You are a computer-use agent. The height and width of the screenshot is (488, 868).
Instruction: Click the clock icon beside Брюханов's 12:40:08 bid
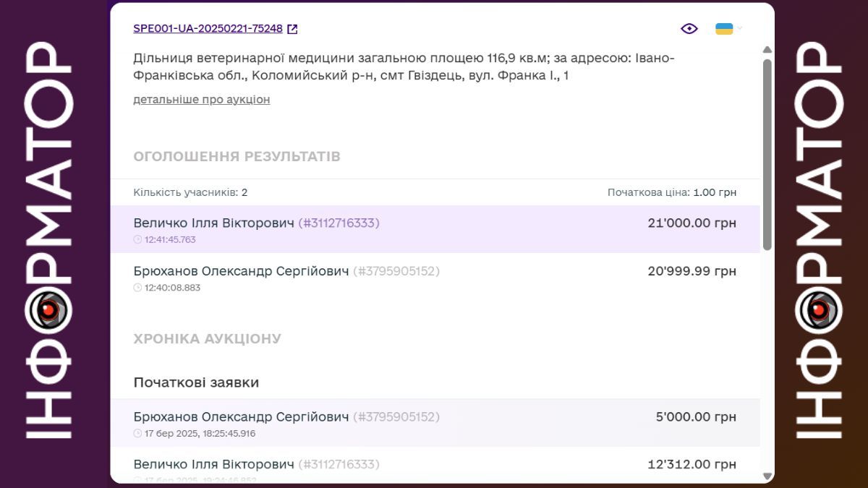(137, 287)
